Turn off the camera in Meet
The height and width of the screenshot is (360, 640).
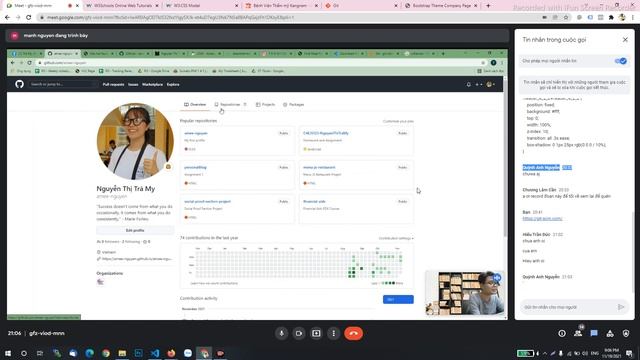(x=299, y=333)
